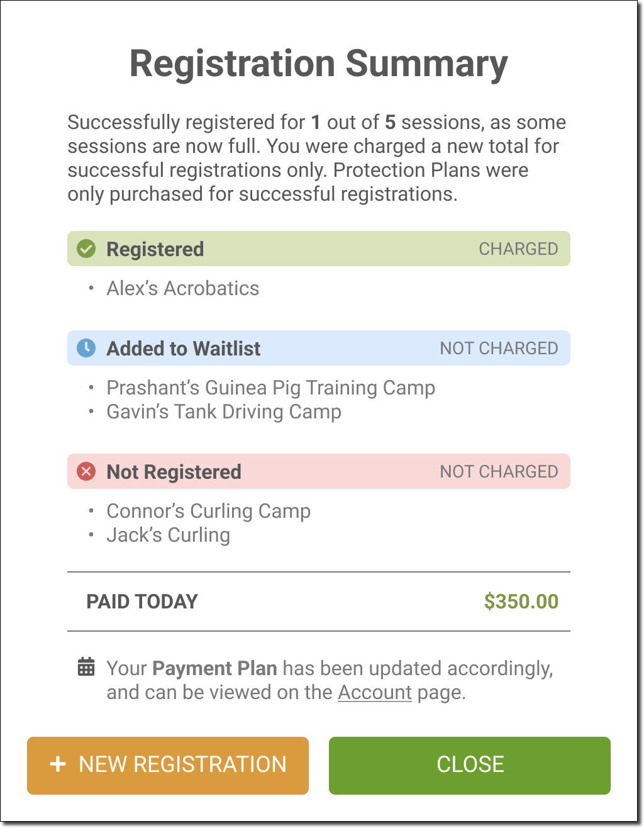Click Connor's Curling Camp entry
Viewport: 644px width, 828px height.
(x=208, y=511)
